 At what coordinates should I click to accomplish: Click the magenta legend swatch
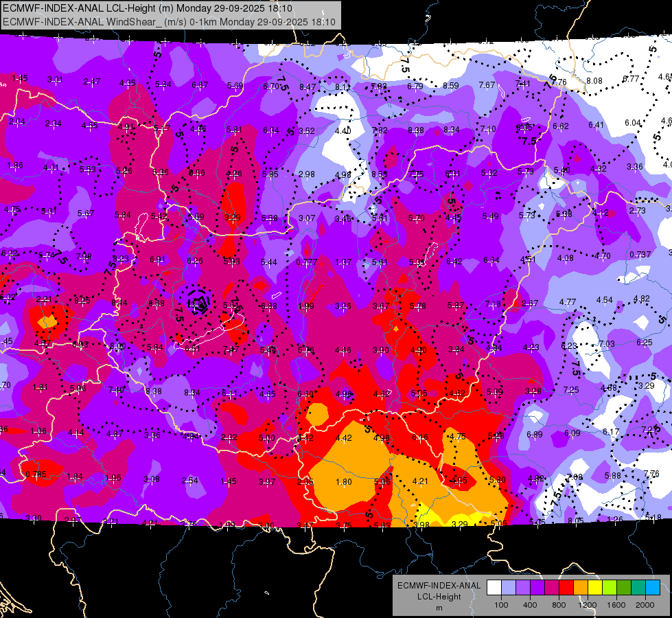click(x=552, y=588)
